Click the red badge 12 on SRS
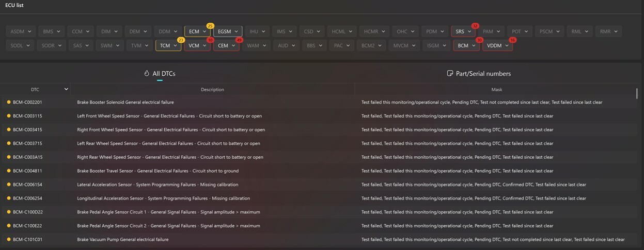The image size is (644, 250). click(x=475, y=26)
